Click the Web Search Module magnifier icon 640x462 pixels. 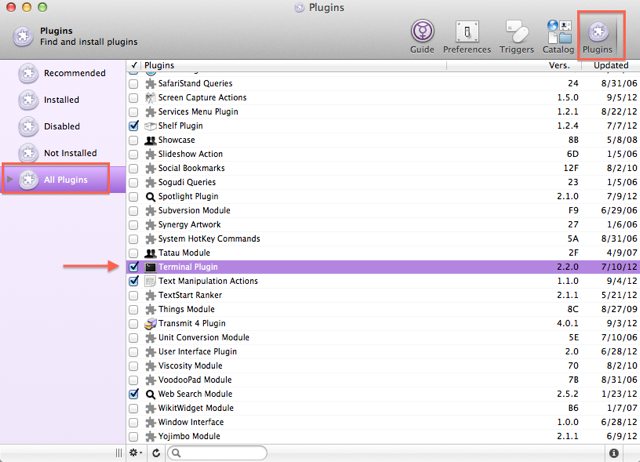click(x=151, y=394)
